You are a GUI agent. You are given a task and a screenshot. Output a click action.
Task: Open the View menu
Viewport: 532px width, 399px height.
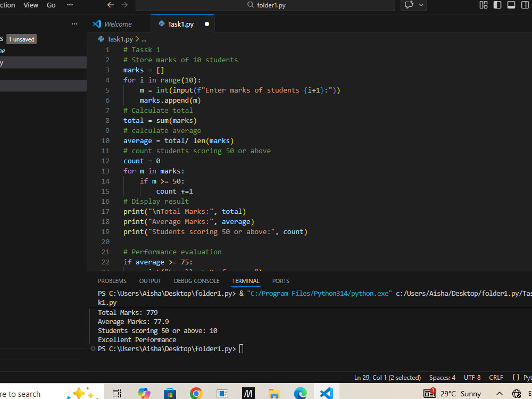31,5
